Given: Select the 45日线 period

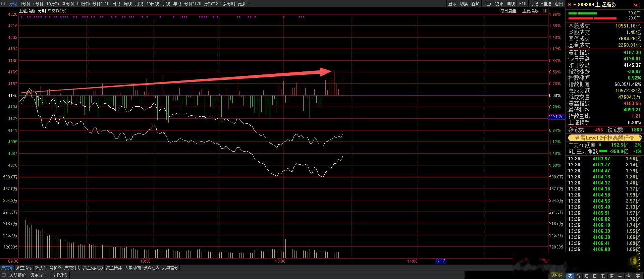Looking at the screenshot, I should (x=153, y=4).
